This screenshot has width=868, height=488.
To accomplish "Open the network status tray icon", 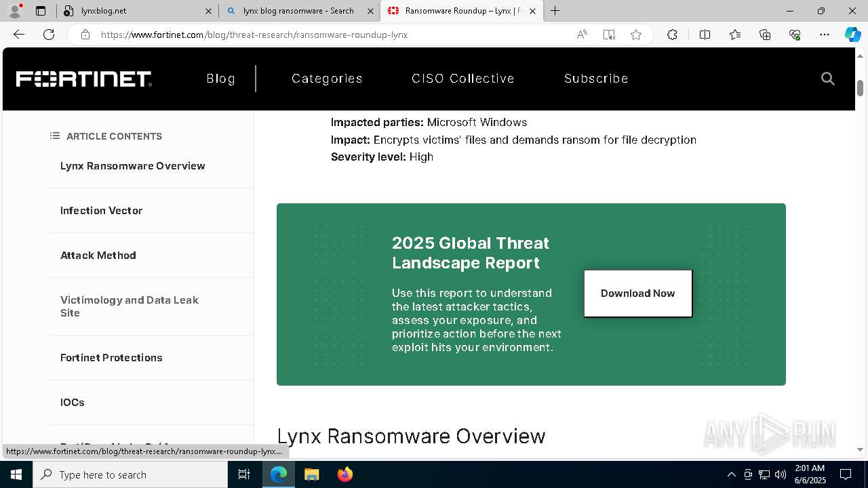I will pos(764,474).
